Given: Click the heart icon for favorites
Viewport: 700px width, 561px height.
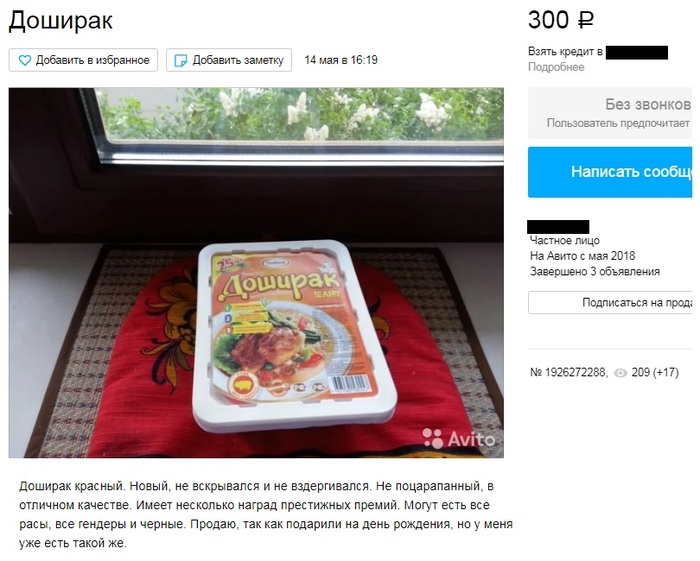Looking at the screenshot, I should 25,60.
